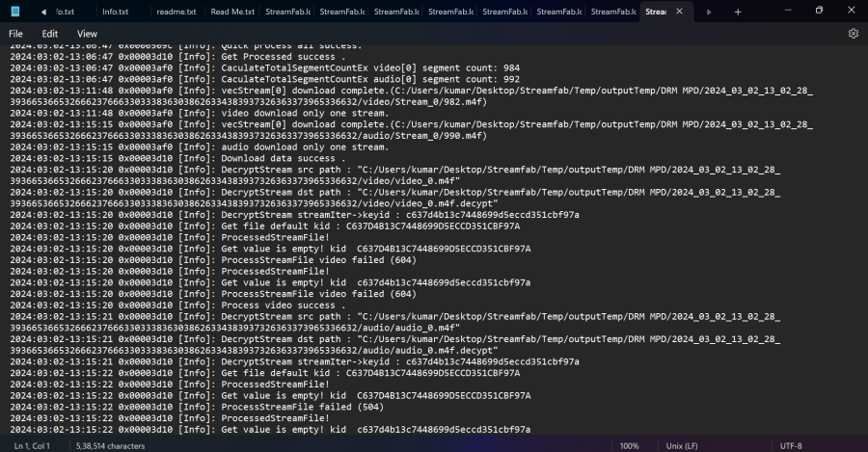Click the 100% zoom level in status bar
Screen dimensions: 868x452
[x=629, y=446]
